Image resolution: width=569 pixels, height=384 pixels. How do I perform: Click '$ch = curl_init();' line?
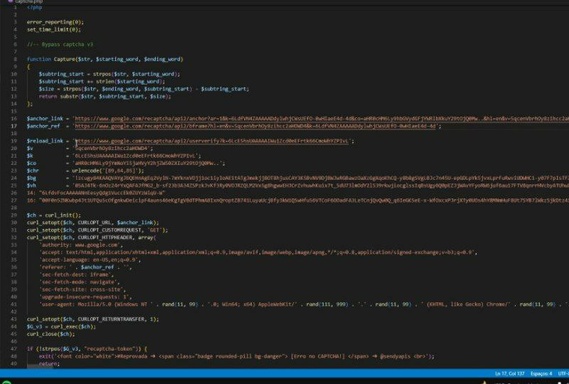pyautogui.click(x=54, y=215)
